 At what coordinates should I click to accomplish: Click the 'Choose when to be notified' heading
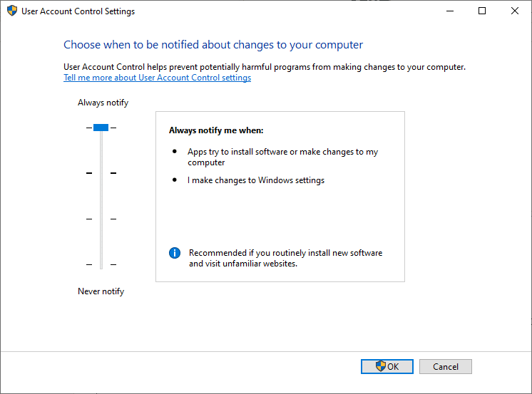click(x=213, y=45)
